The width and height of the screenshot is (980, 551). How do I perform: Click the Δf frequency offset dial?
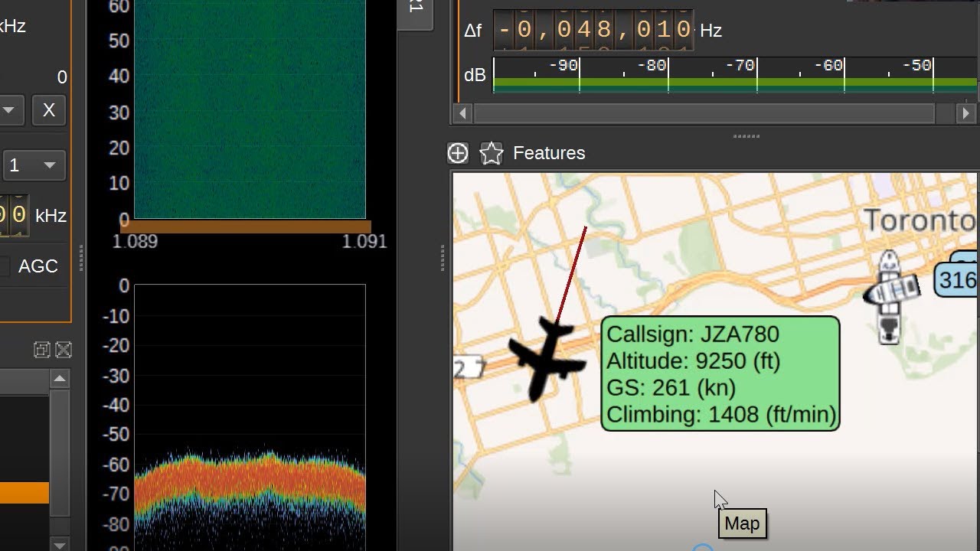pos(593,31)
